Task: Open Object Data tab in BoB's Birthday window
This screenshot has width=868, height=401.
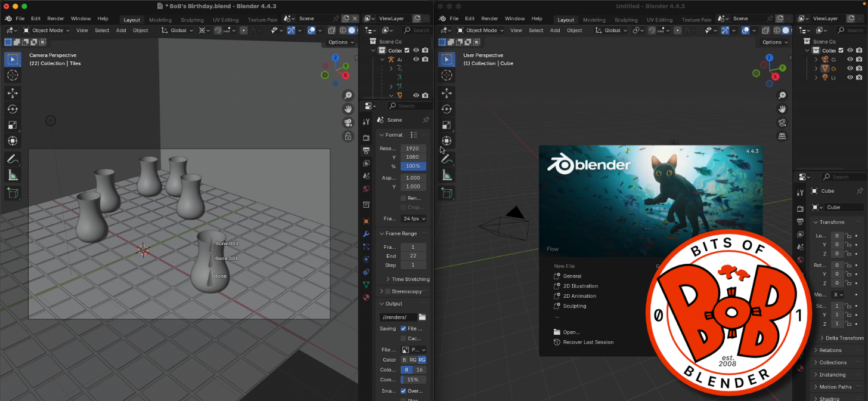Action: tap(366, 284)
